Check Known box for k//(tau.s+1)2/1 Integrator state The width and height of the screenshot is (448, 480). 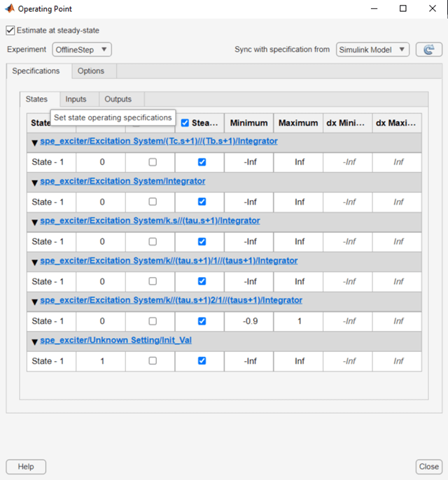click(153, 321)
